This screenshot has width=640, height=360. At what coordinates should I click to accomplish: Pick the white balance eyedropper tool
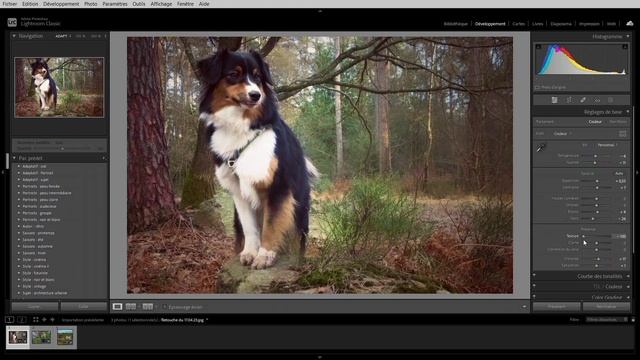(x=541, y=148)
